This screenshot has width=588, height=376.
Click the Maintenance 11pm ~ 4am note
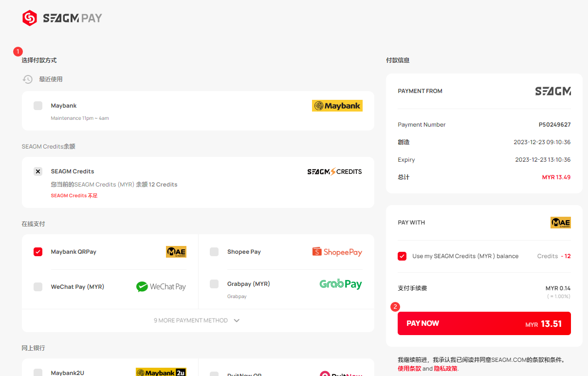(x=80, y=118)
